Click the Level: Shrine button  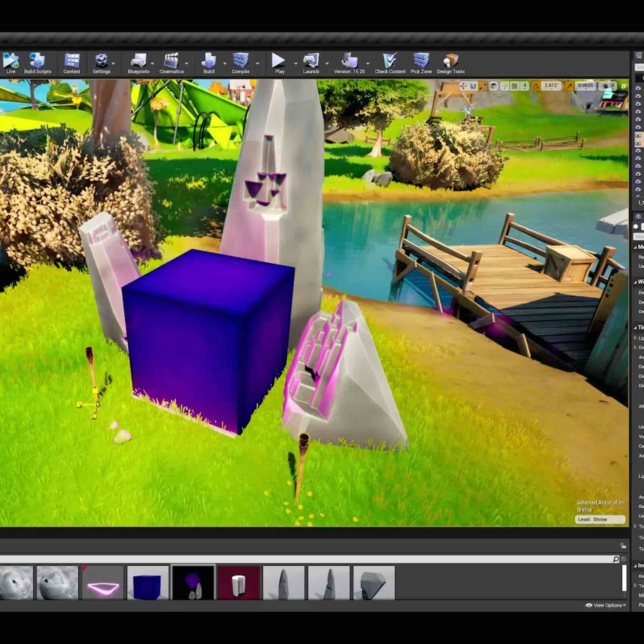coord(600,519)
